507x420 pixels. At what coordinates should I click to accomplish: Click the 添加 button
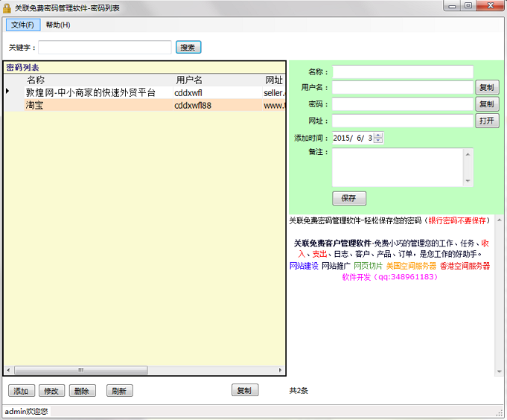21,391
